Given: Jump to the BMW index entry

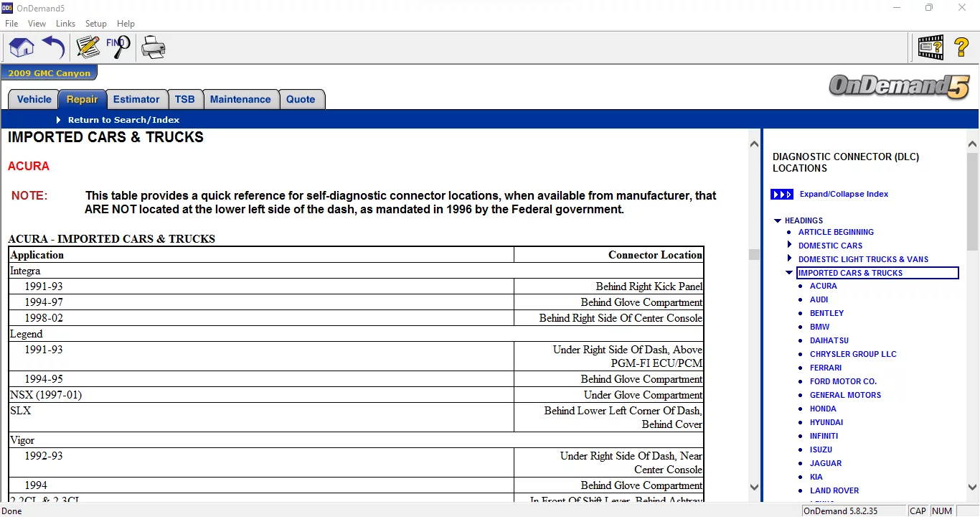Looking at the screenshot, I should [819, 327].
